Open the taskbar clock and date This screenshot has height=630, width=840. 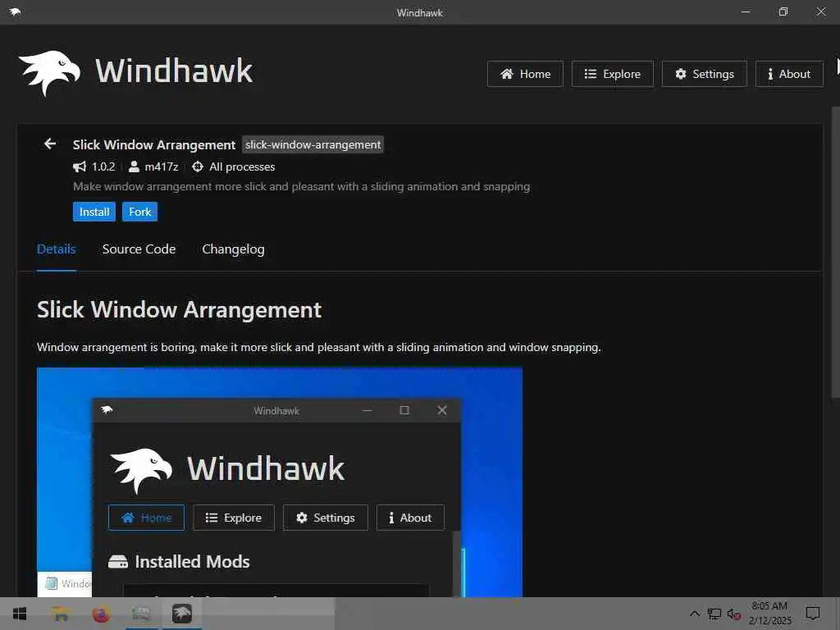click(769, 614)
